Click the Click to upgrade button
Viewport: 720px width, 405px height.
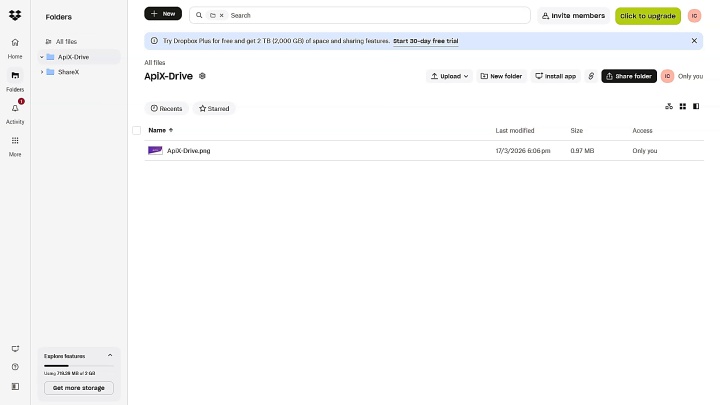[648, 16]
